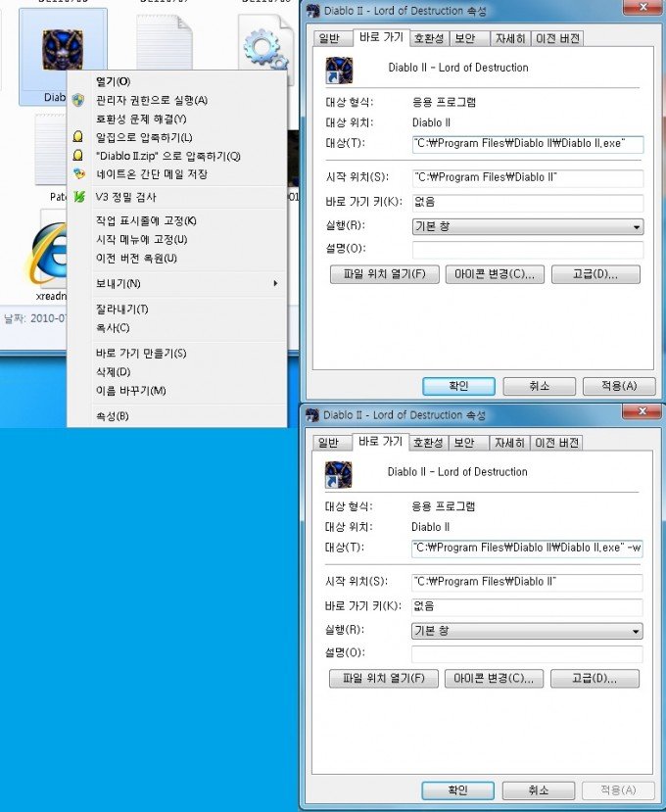Open 이전 버전 tab in lower dialog
The height and width of the screenshot is (812, 666).
click(x=556, y=443)
